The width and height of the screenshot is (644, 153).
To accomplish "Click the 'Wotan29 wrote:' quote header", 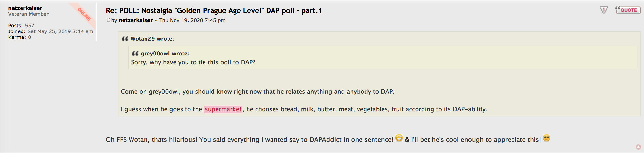I will (x=152, y=39).
